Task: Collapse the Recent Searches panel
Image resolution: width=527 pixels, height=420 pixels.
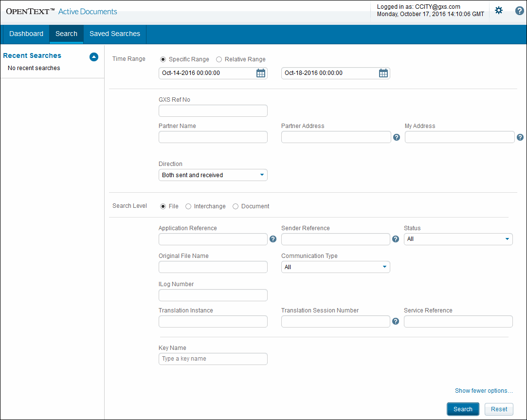Action: (x=94, y=56)
